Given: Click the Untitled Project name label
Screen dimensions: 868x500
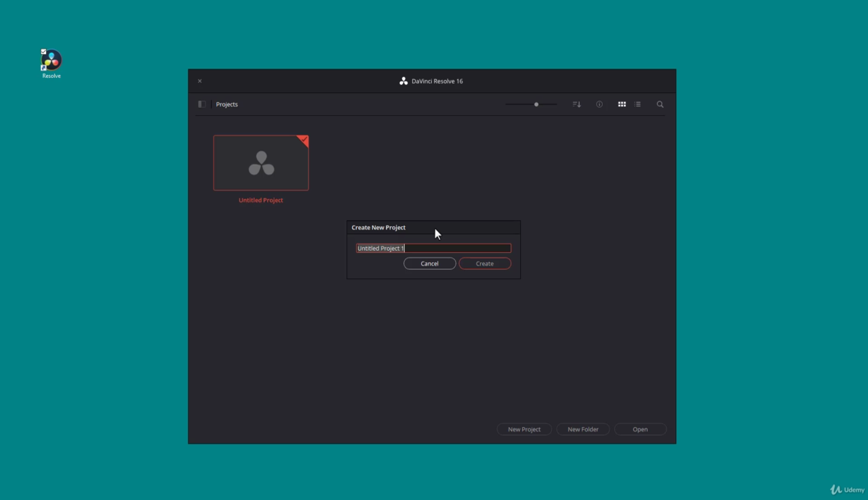Looking at the screenshot, I should [261, 200].
